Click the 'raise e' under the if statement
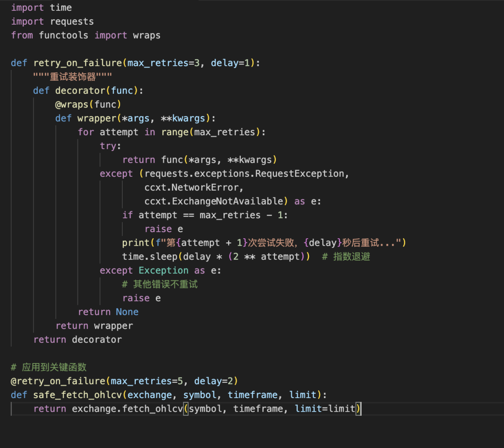Screen dimensions: 504x448 point(164,229)
